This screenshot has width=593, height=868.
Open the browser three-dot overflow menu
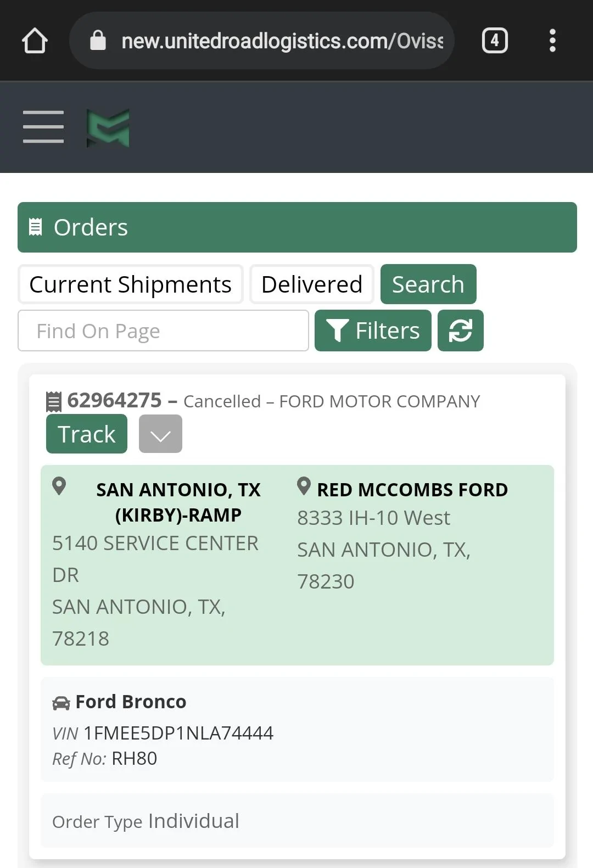click(552, 41)
